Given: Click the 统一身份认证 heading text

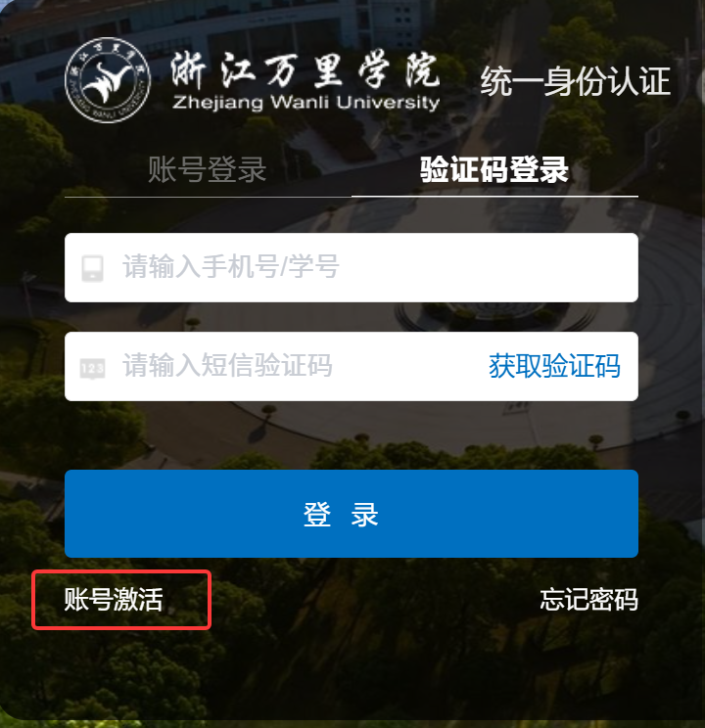Looking at the screenshot, I should (x=576, y=81).
